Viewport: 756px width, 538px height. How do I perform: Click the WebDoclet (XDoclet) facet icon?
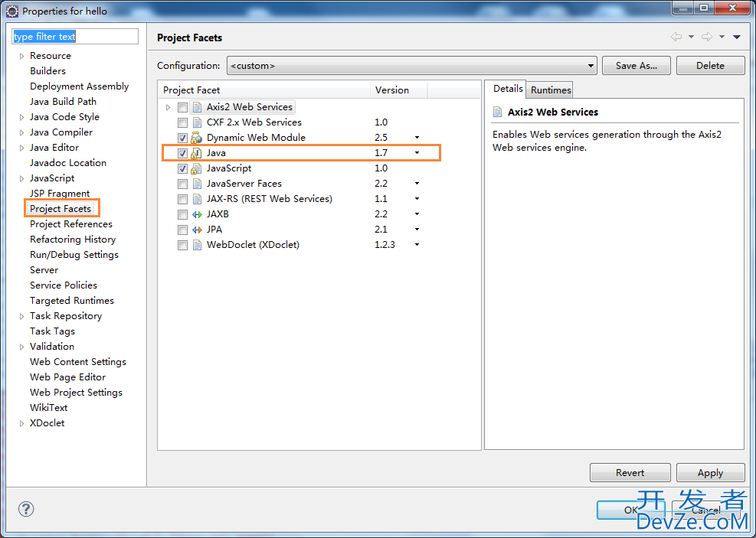point(197,245)
